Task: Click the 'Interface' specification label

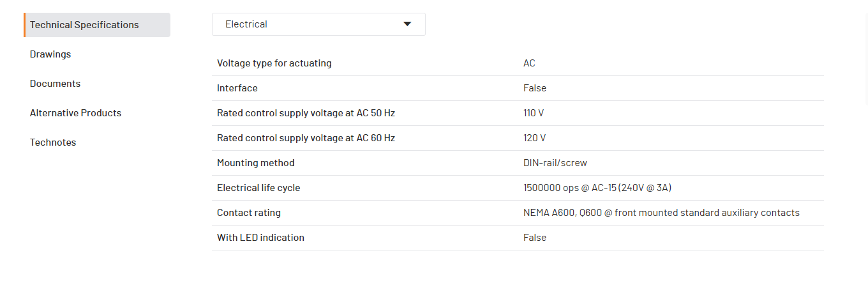Action: pyautogui.click(x=237, y=88)
